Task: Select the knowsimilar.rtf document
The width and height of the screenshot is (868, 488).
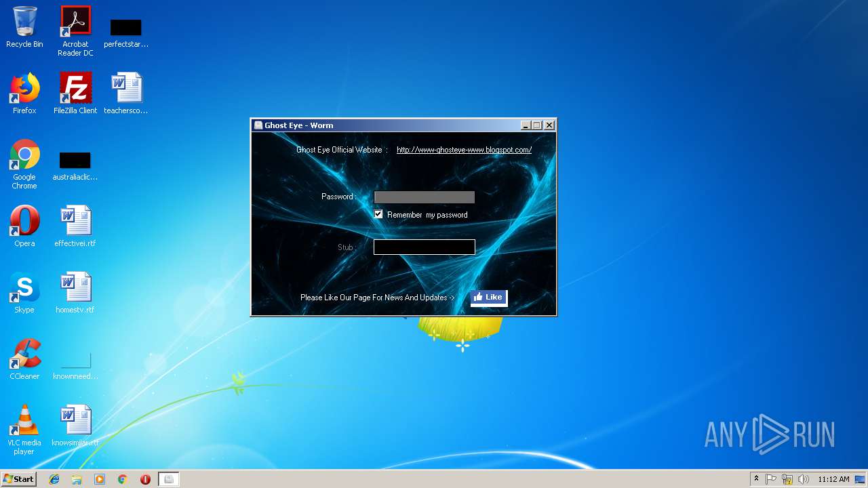Action: (75, 426)
